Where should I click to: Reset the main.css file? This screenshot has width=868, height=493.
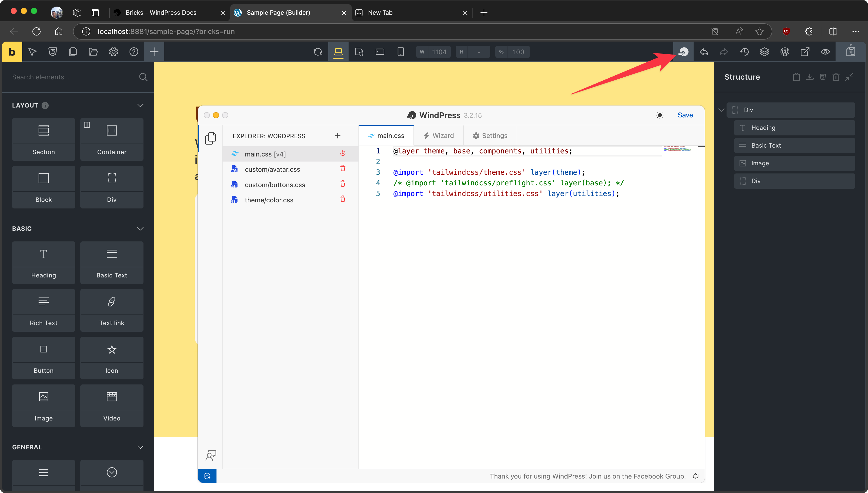342,153
